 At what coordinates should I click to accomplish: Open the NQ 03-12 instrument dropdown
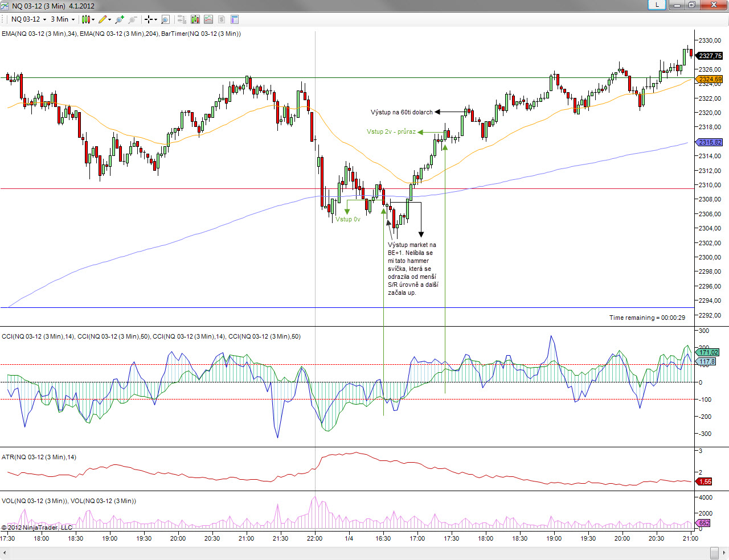click(28, 19)
